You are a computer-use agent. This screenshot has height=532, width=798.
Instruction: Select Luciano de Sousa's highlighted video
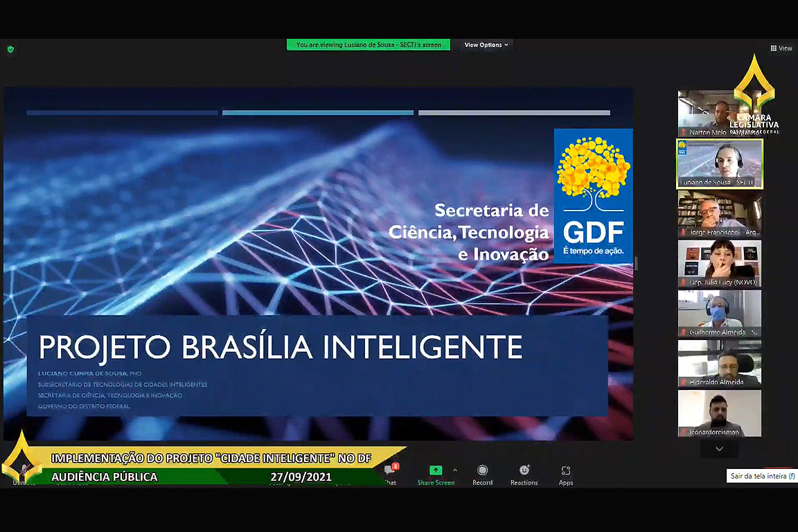(x=720, y=164)
